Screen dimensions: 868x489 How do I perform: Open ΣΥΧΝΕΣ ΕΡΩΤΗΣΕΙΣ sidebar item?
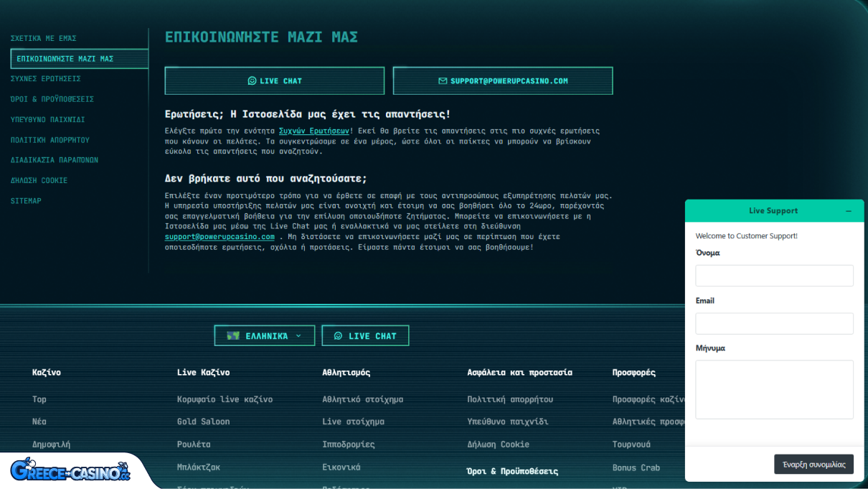click(x=45, y=79)
